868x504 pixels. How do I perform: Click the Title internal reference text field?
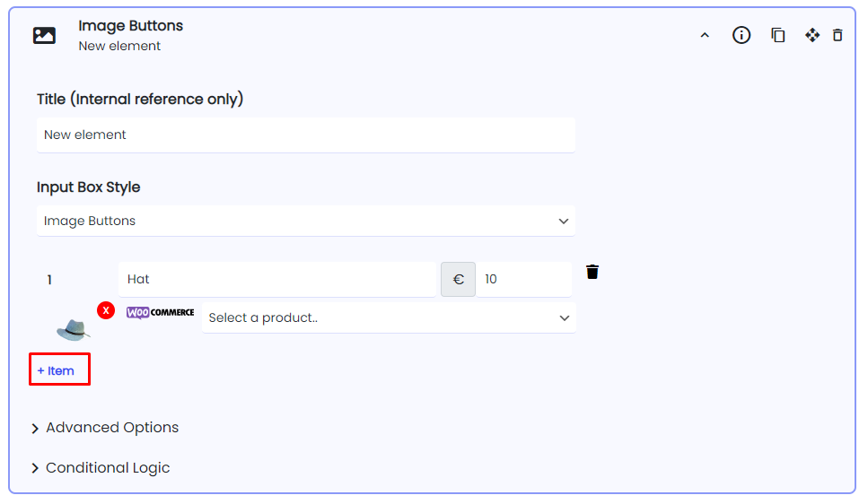(306, 135)
